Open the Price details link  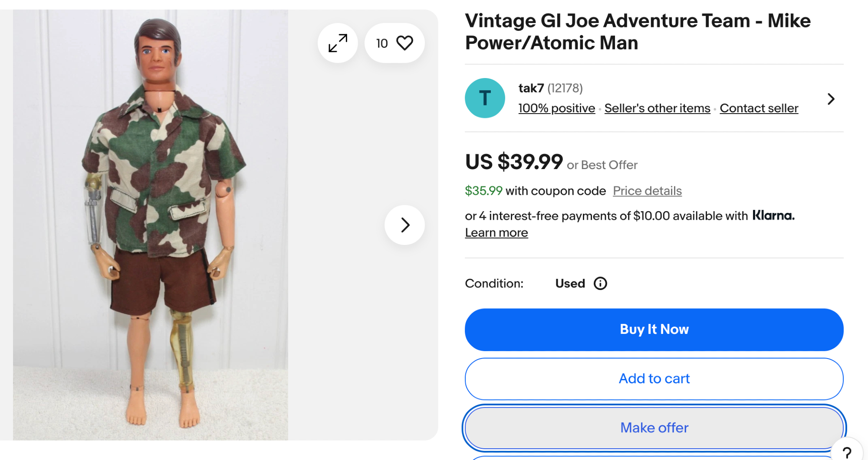tap(647, 191)
